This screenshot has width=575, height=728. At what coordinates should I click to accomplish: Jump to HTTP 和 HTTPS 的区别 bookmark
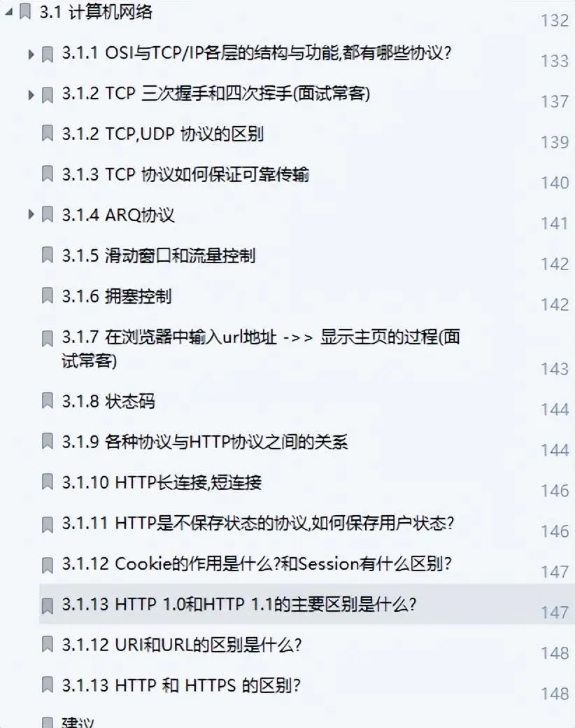[x=181, y=685]
